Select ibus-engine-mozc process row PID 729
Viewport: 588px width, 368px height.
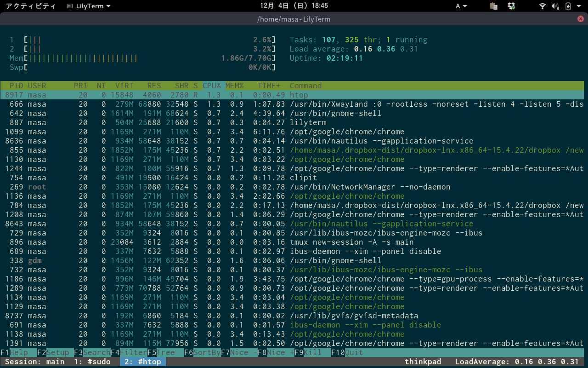(292, 233)
